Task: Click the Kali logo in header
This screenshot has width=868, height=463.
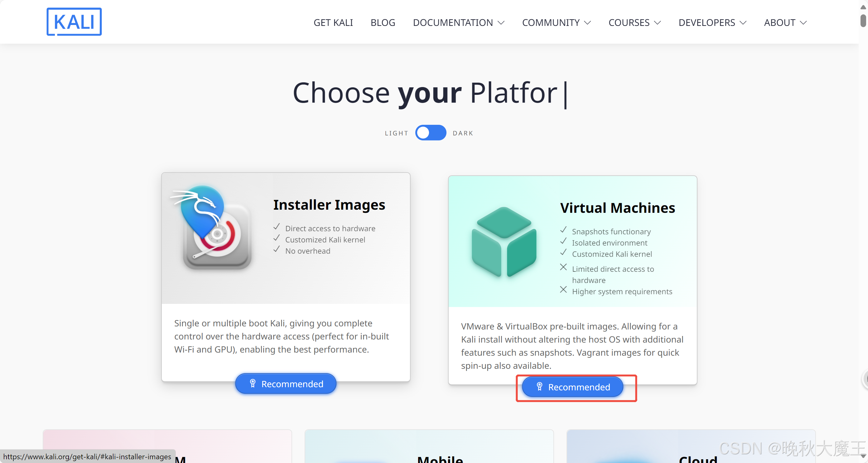Action: [x=74, y=22]
